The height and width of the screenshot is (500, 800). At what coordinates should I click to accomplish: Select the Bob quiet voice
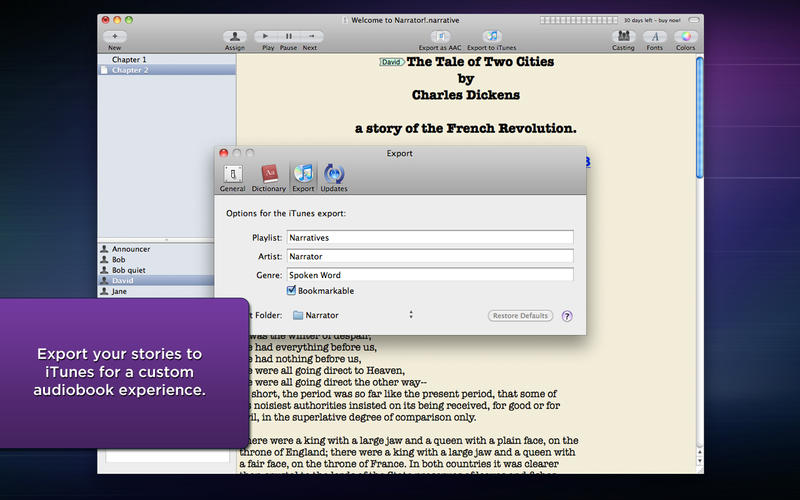coord(156,270)
